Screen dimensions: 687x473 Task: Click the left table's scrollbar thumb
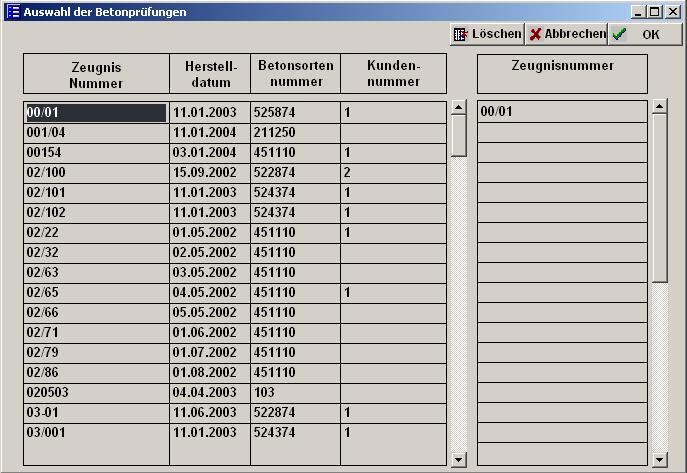point(459,135)
